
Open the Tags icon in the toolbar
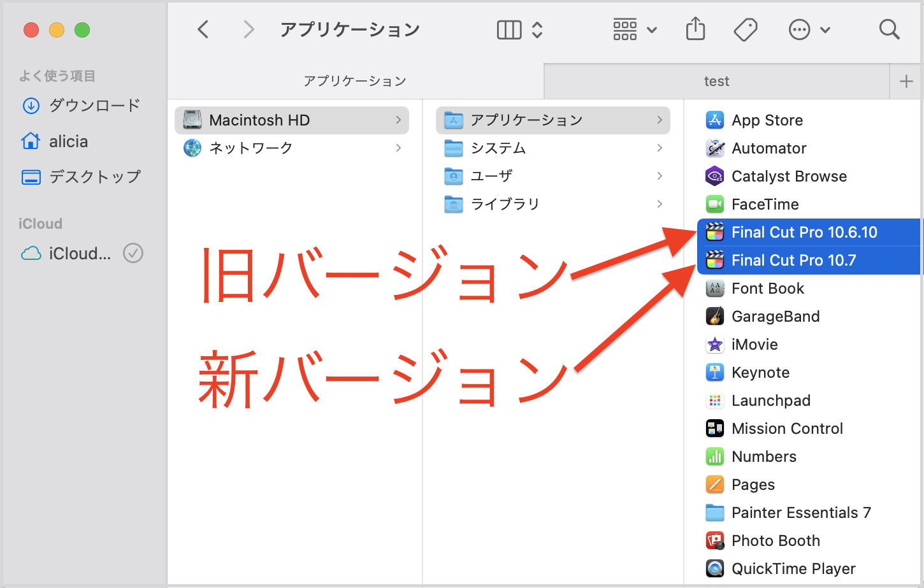(745, 29)
